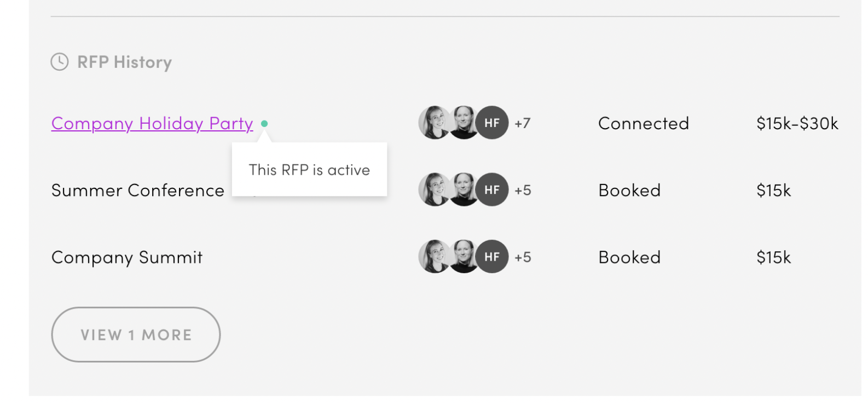
Task: Expand +5 members in Summer Conference row
Action: click(x=523, y=191)
